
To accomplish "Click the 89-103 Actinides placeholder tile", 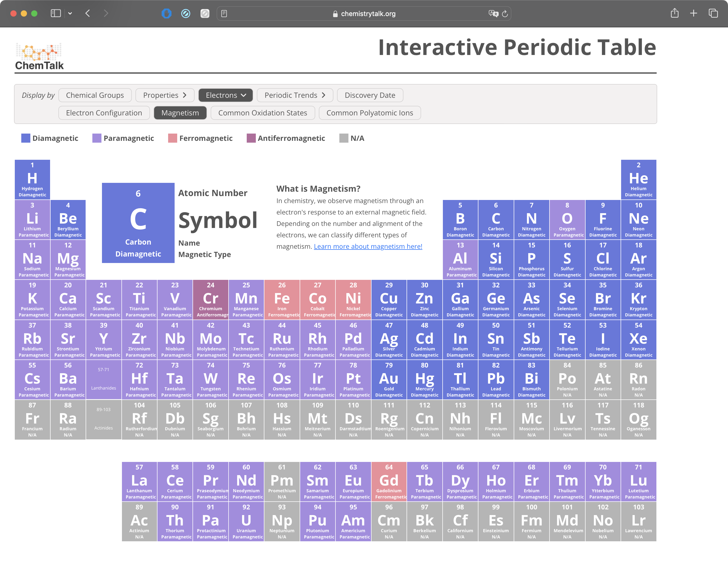I will (104, 419).
